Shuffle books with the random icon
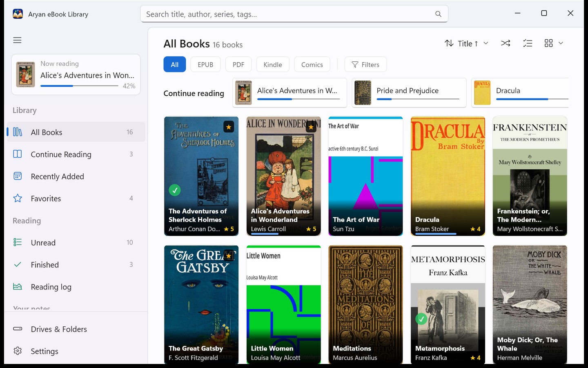 click(506, 43)
